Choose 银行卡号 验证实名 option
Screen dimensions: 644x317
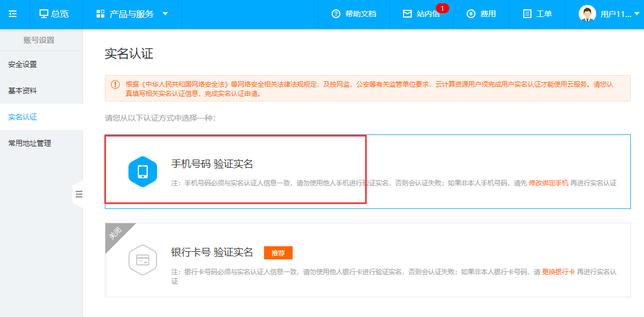(x=212, y=252)
